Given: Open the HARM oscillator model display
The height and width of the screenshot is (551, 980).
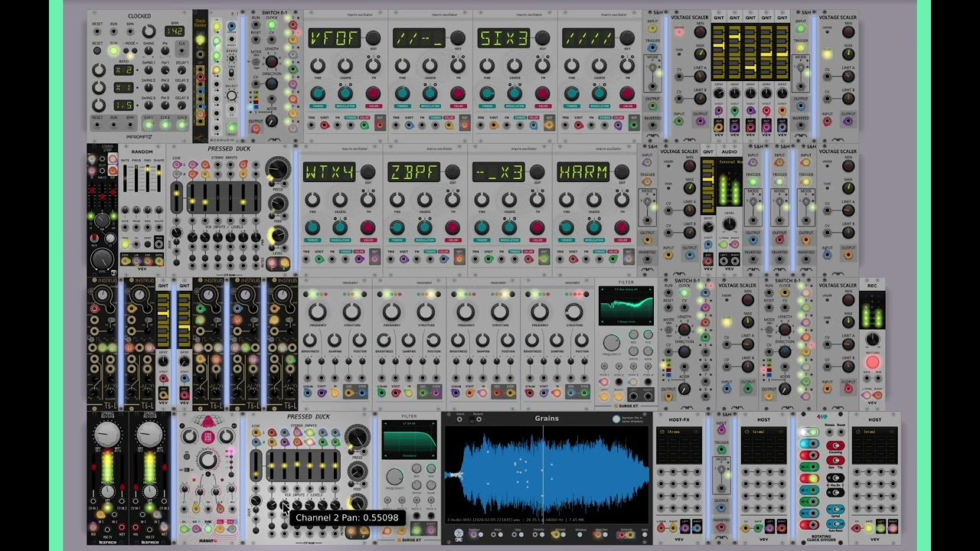Looking at the screenshot, I should [583, 171].
